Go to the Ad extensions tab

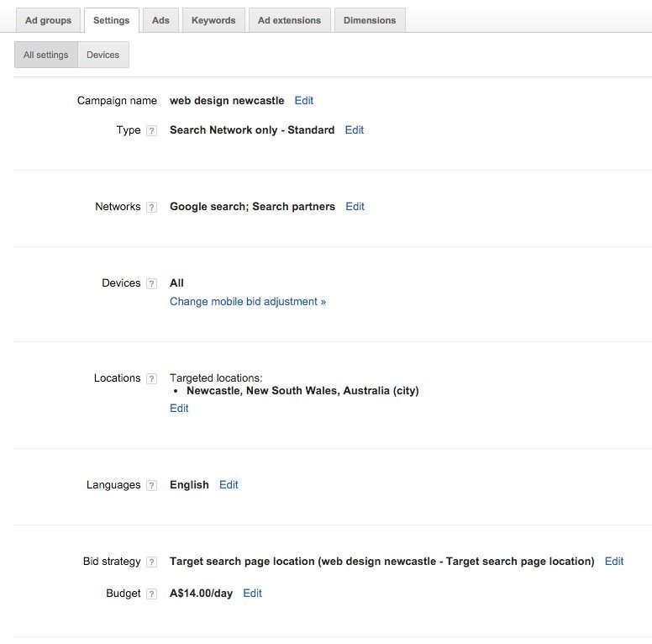coord(289,20)
